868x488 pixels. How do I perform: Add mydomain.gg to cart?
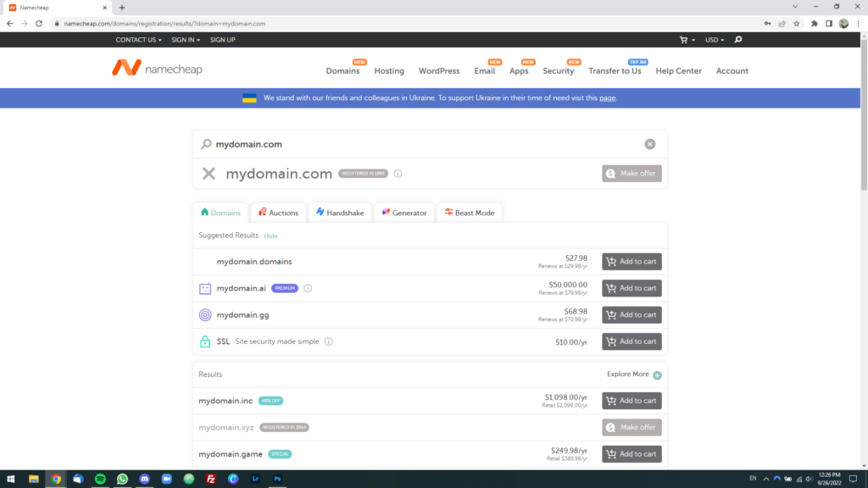pos(632,315)
